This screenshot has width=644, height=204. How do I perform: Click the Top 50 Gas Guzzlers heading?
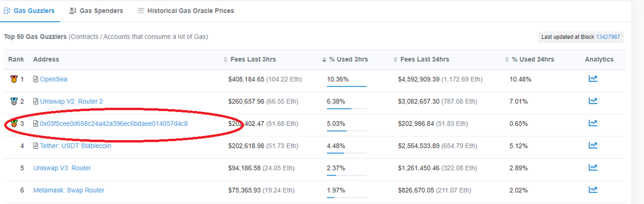pos(35,37)
